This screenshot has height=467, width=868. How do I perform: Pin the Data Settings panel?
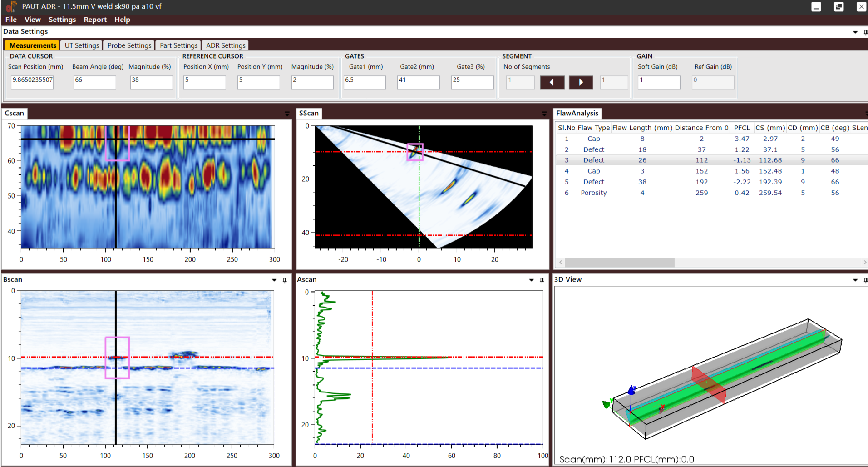tap(865, 32)
